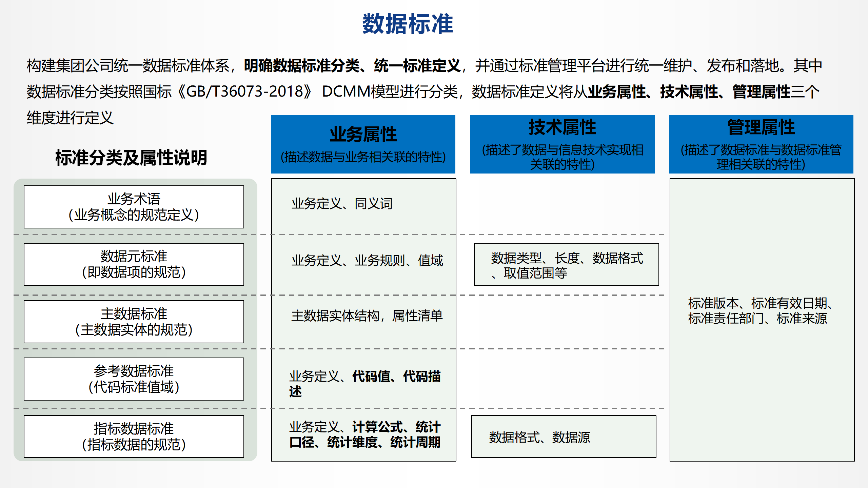Select the 数据类型、长度、数据格式 box
Screen dimensions: 868x488
tap(566, 264)
